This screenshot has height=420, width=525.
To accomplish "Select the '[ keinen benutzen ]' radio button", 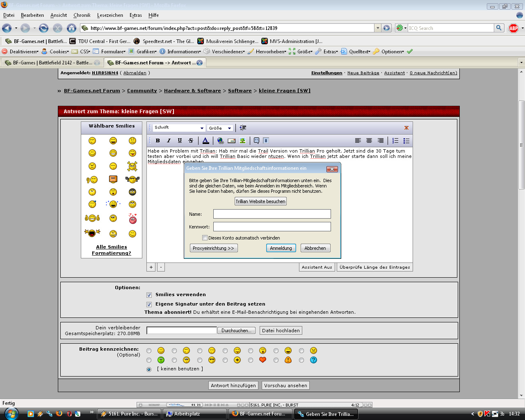I will pyautogui.click(x=149, y=369).
